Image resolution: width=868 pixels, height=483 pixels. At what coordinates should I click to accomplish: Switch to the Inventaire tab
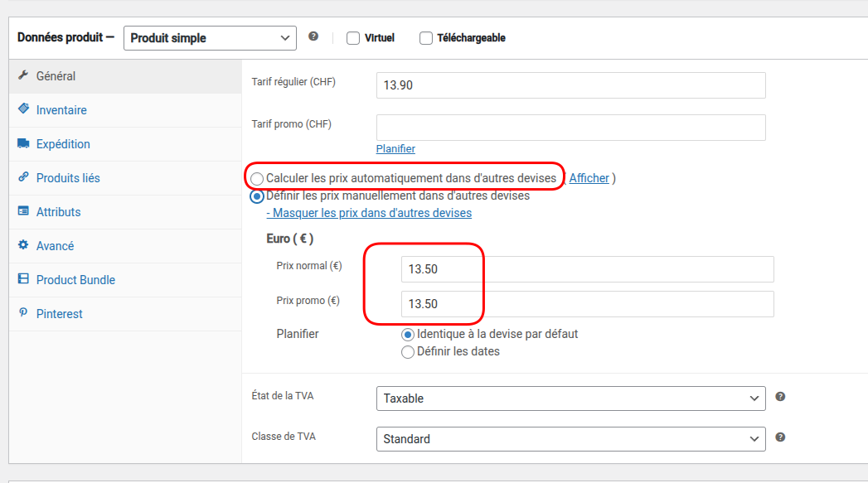coord(61,110)
